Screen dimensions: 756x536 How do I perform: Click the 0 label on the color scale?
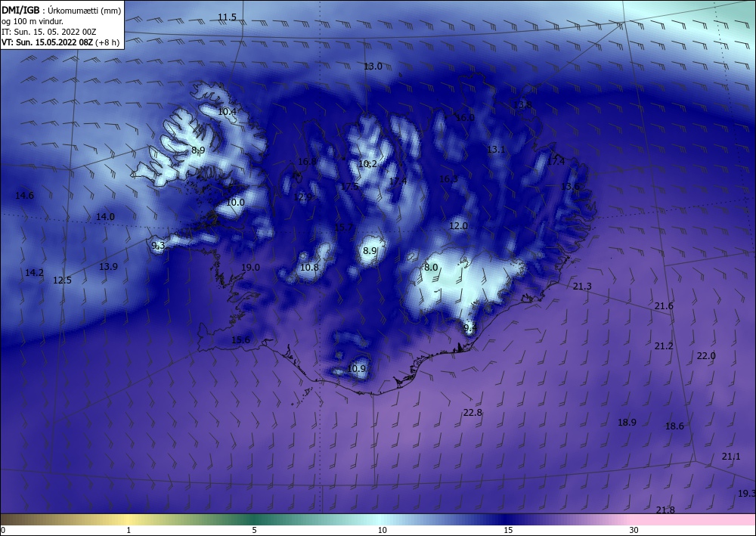pyautogui.click(x=3, y=531)
